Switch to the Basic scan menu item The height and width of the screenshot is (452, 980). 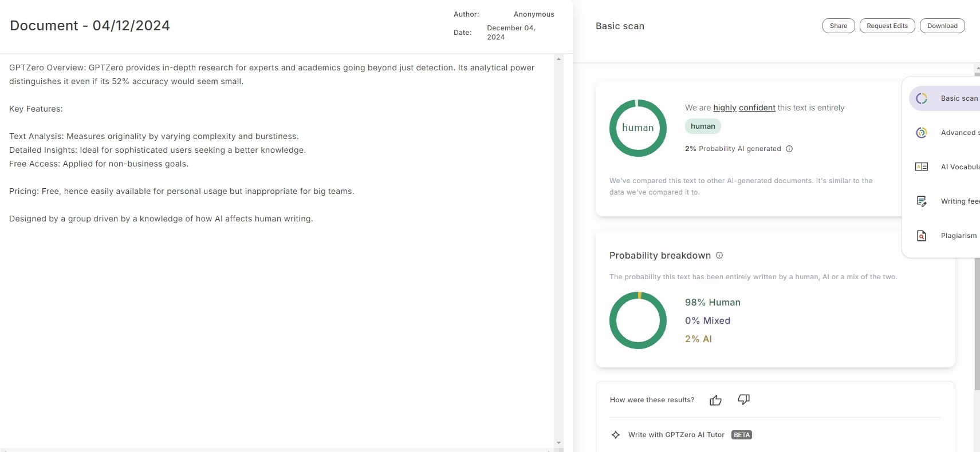[x=959, y=98]
